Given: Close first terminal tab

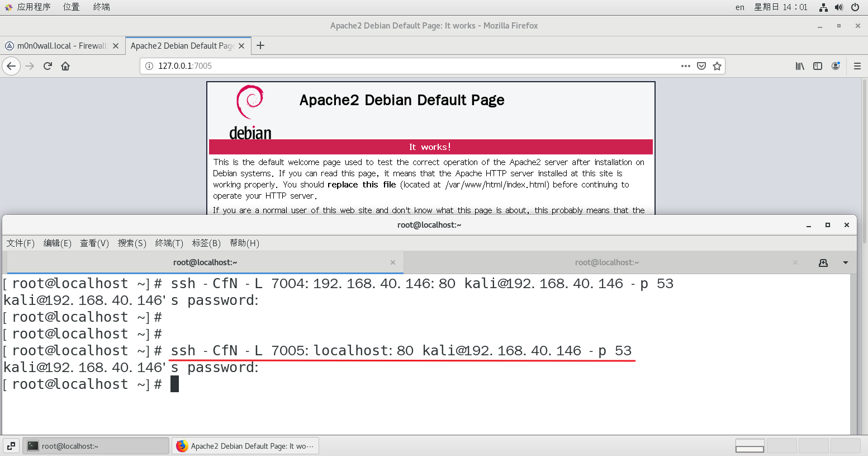Looking at the screenshot, I should [393, 262].
